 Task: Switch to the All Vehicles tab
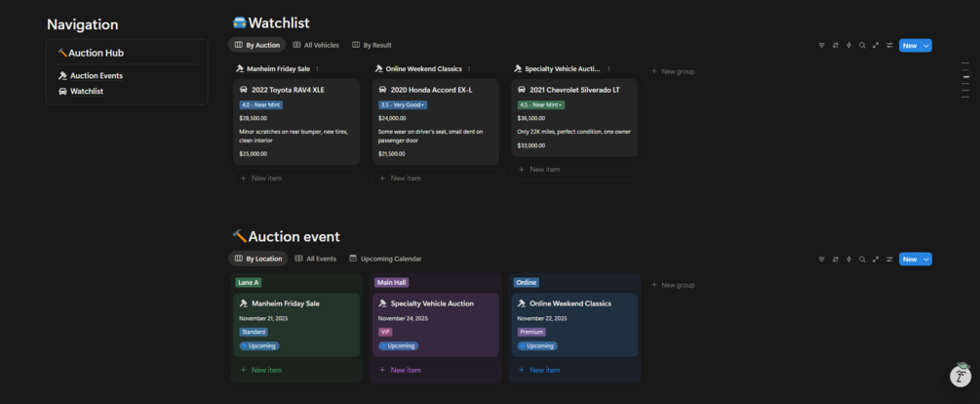pos(316,45)
